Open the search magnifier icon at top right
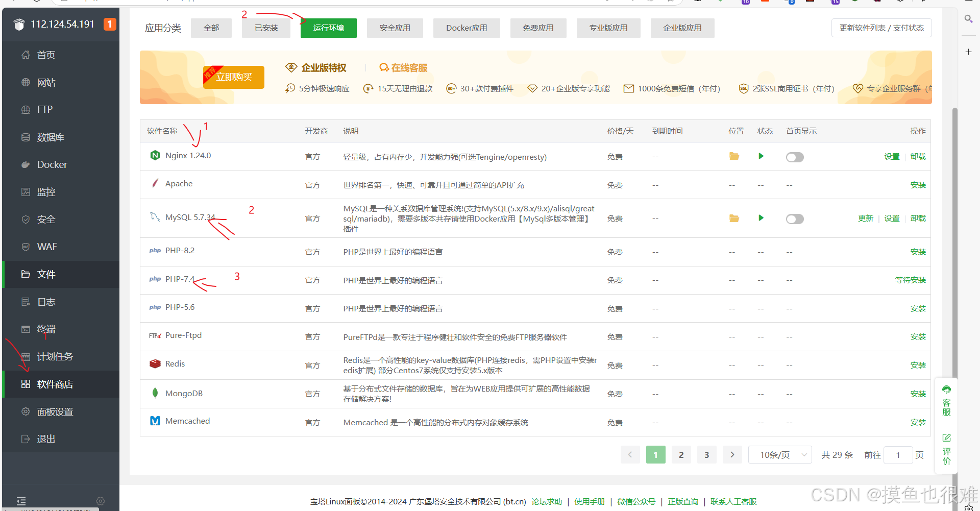The width and height of the screenshot is (980, 511). [x=968, y=19]
